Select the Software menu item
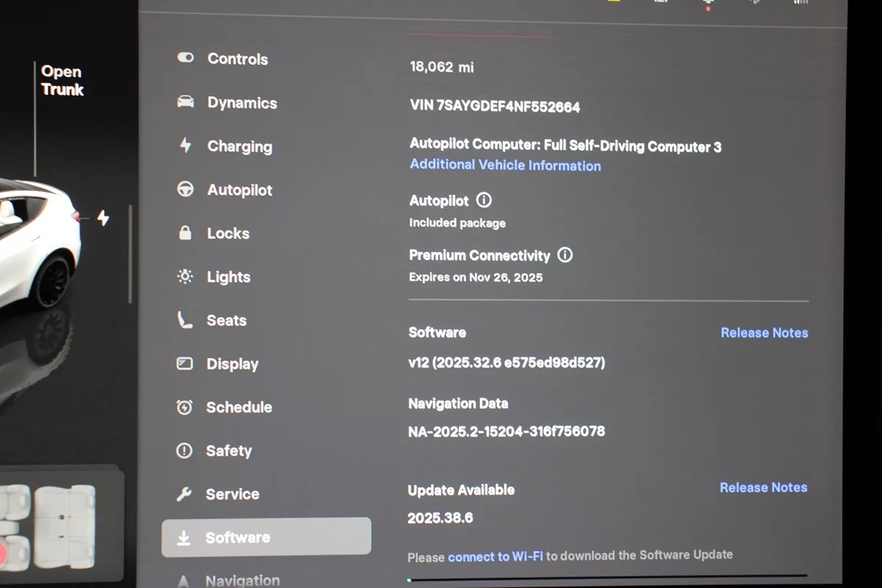The image size is (882, 588). pyautogui.click(x=266, y=537)
